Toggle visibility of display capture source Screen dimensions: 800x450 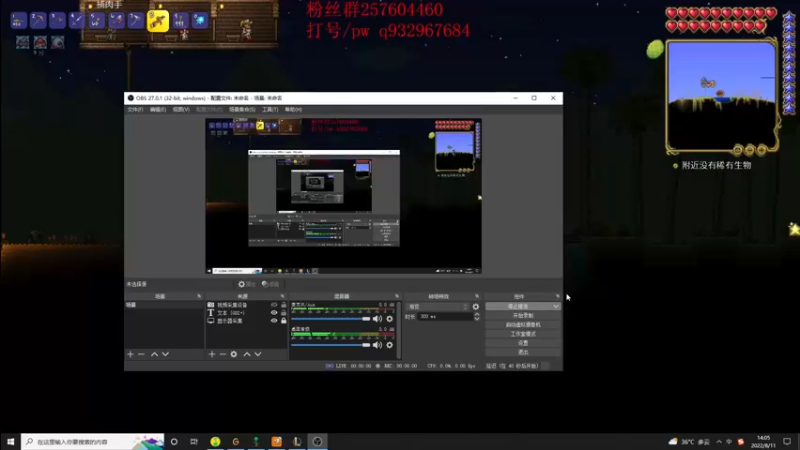274,321
